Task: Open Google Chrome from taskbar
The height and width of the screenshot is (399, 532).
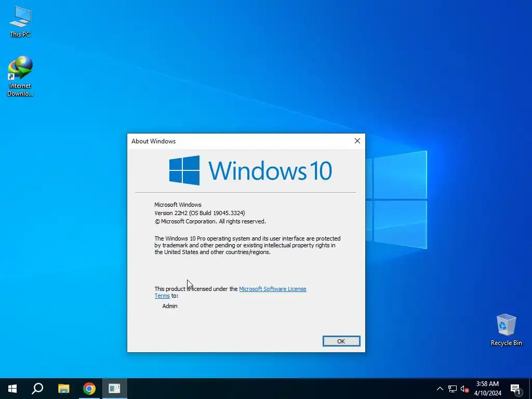Action: point(89,389)
